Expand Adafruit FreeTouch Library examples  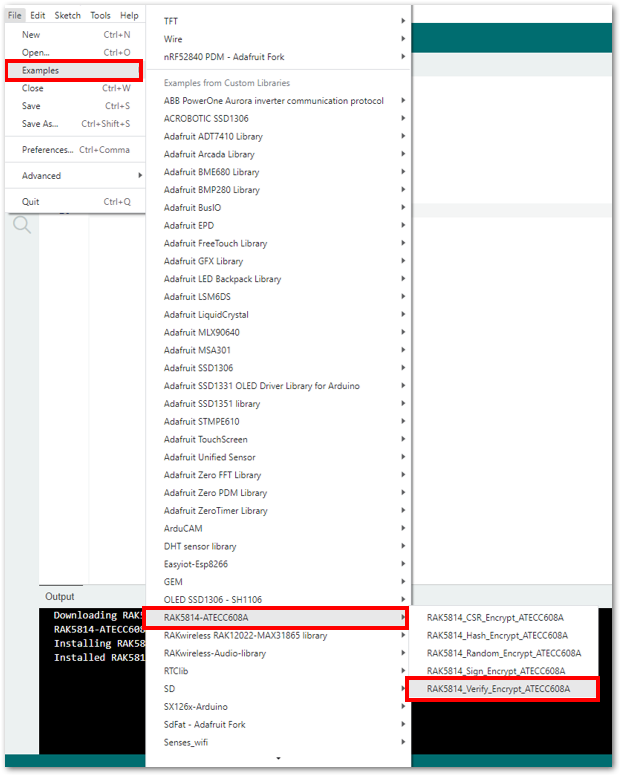(279, 243)
